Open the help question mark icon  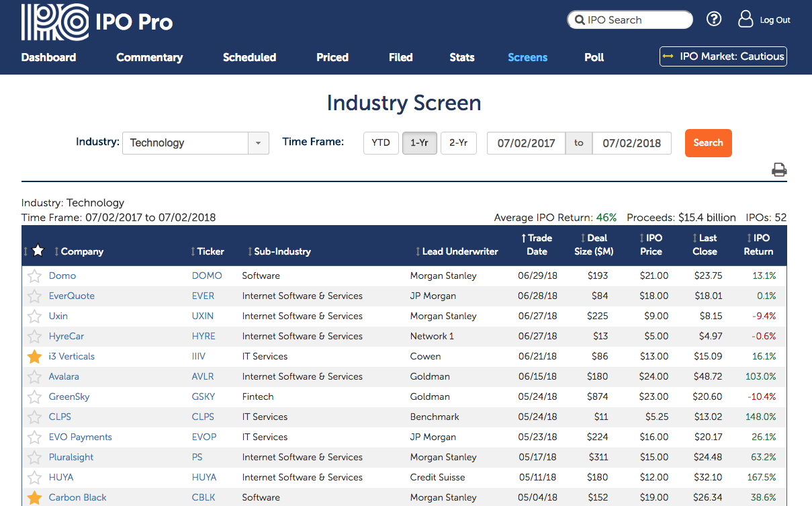(714, 19)
